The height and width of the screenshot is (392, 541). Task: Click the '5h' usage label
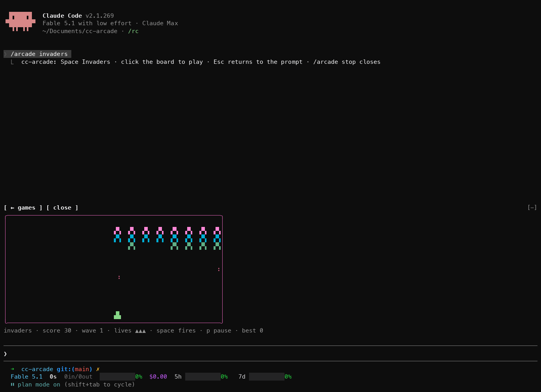pos(178,377)
